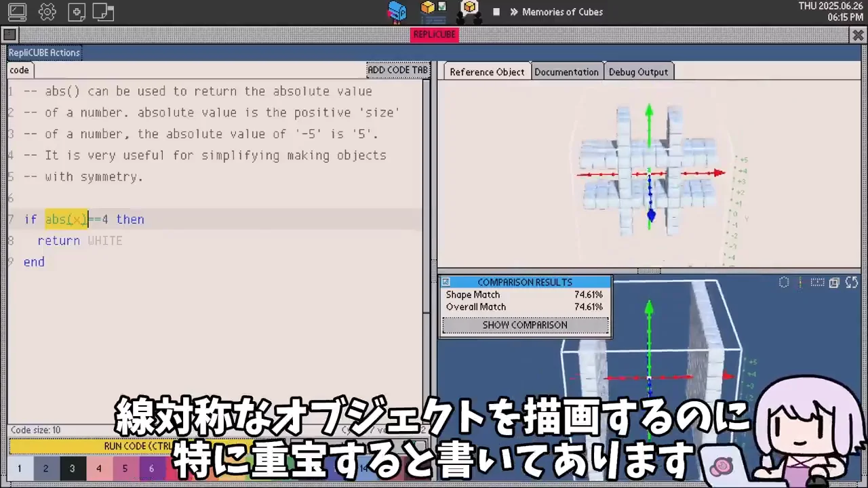Click the sticky note icon in top bar
The image size is (868, 488).
103,12
